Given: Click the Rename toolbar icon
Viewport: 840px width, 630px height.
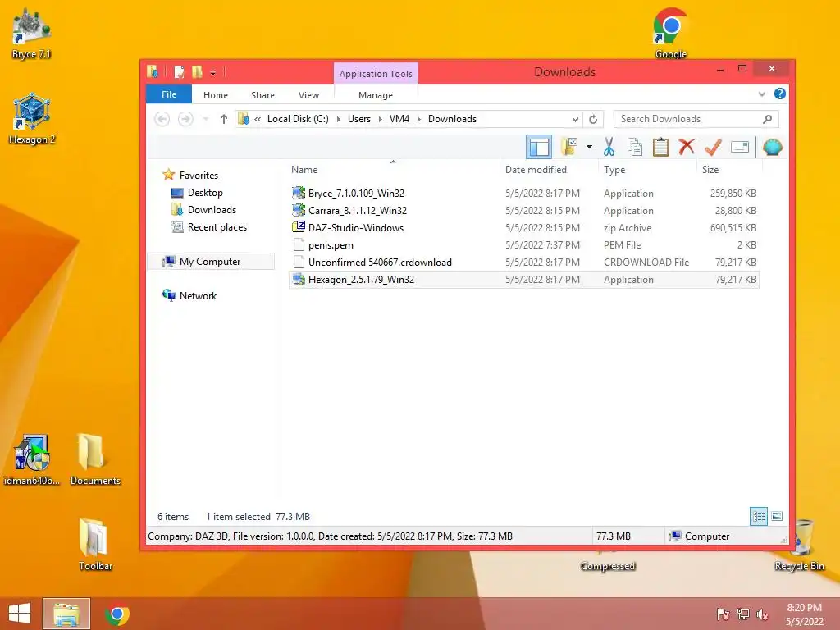Looking at the screenshot, I should click(x=740, y=147).
